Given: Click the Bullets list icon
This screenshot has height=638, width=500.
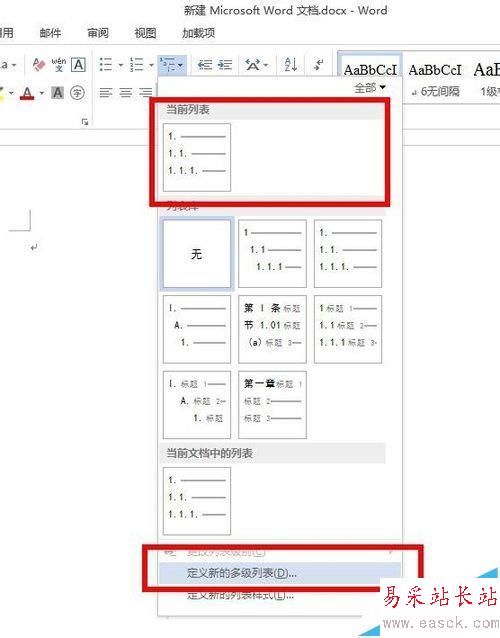Looking at the screenshot, I should point(106,65).
